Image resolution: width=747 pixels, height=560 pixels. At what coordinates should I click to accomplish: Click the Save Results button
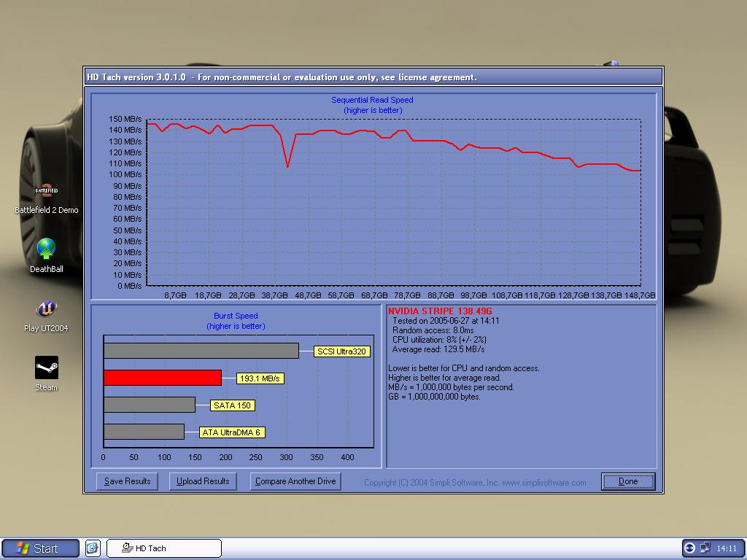pyautogui.click(x=127, y=481)
